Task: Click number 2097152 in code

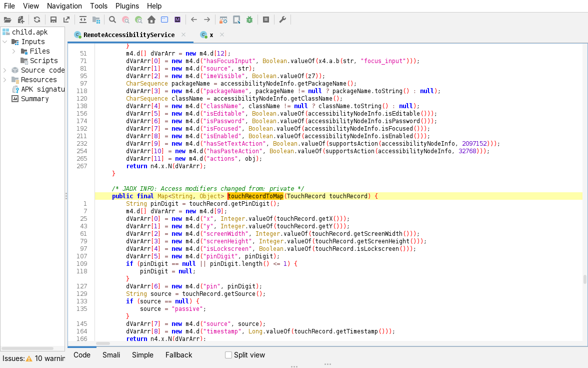Action: point(474,143)
